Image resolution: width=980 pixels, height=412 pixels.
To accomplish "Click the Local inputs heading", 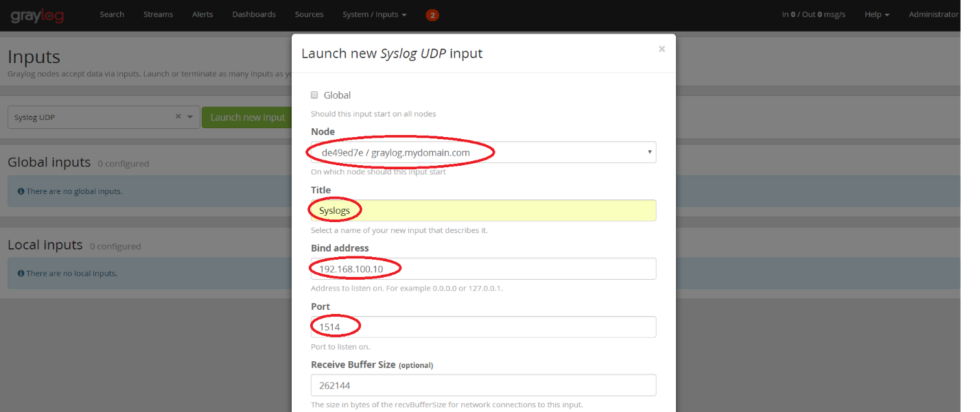I will click(45, 245).
